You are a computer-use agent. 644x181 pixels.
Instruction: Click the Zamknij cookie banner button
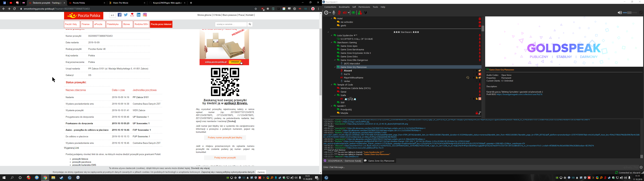pyautogui.click(x=261, y=172)
